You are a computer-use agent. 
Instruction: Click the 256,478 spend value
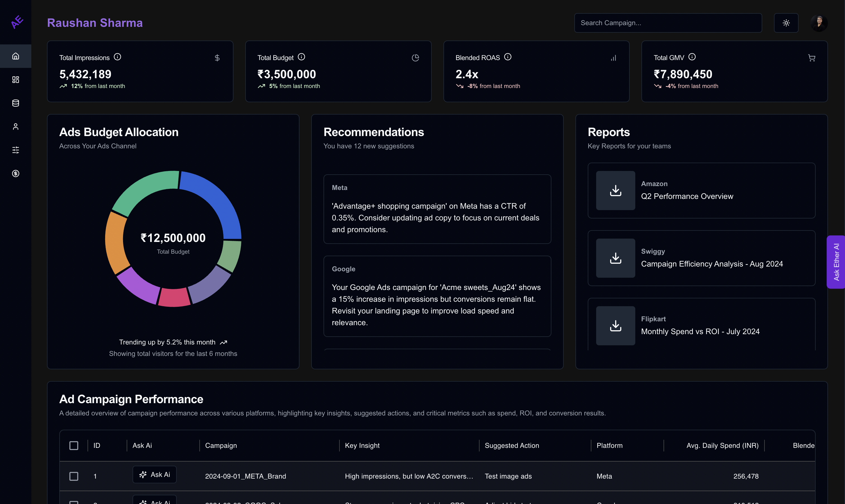(x=746, y=476)
